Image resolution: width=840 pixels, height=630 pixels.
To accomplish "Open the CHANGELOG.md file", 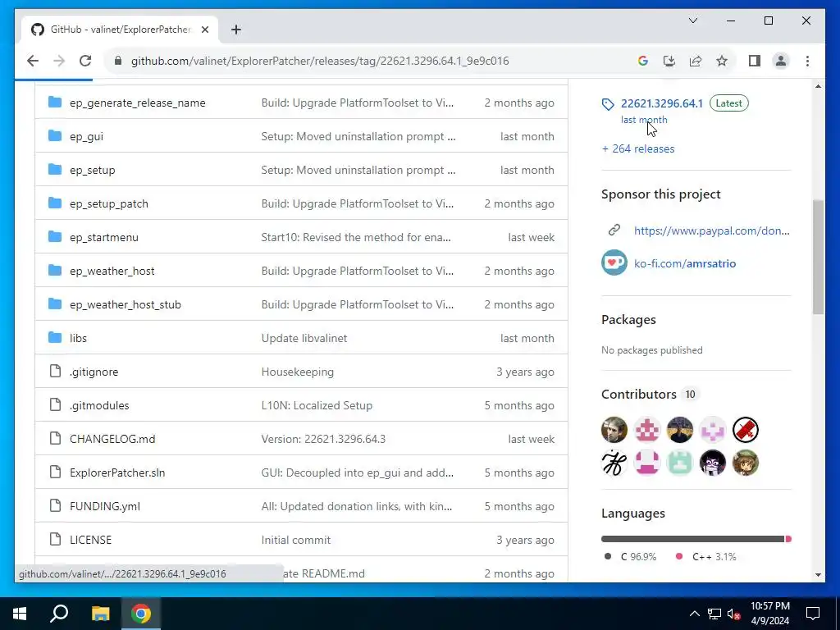I will [x=112, y=440].
